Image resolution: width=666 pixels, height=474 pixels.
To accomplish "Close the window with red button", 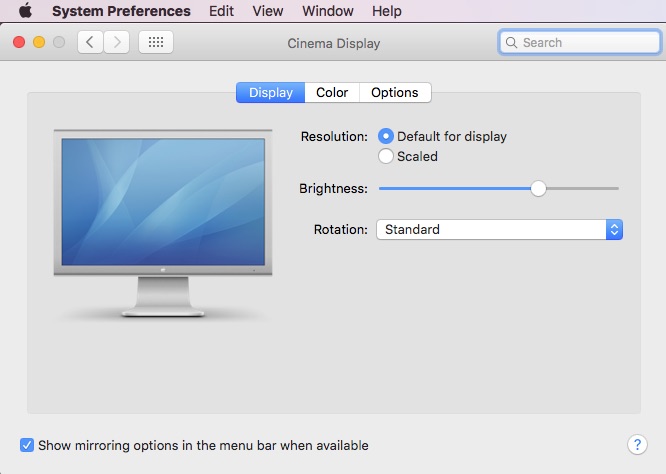I will [x=19, y=42].
